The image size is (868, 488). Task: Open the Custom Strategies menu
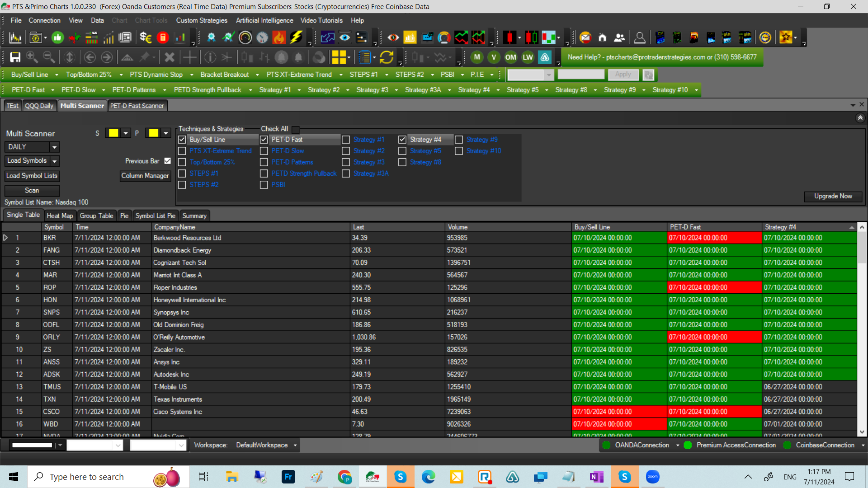coord(202,20)
